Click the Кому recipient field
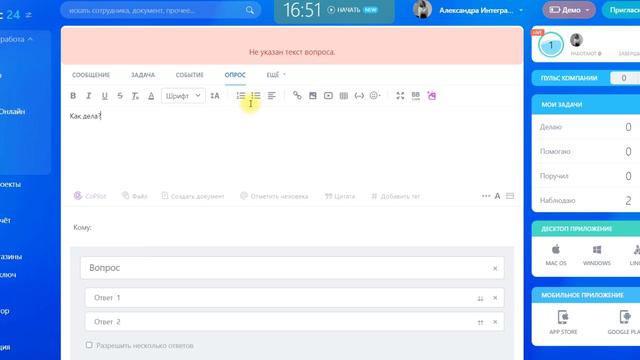Screen dimensions: 640x360 tap(292, 227)
